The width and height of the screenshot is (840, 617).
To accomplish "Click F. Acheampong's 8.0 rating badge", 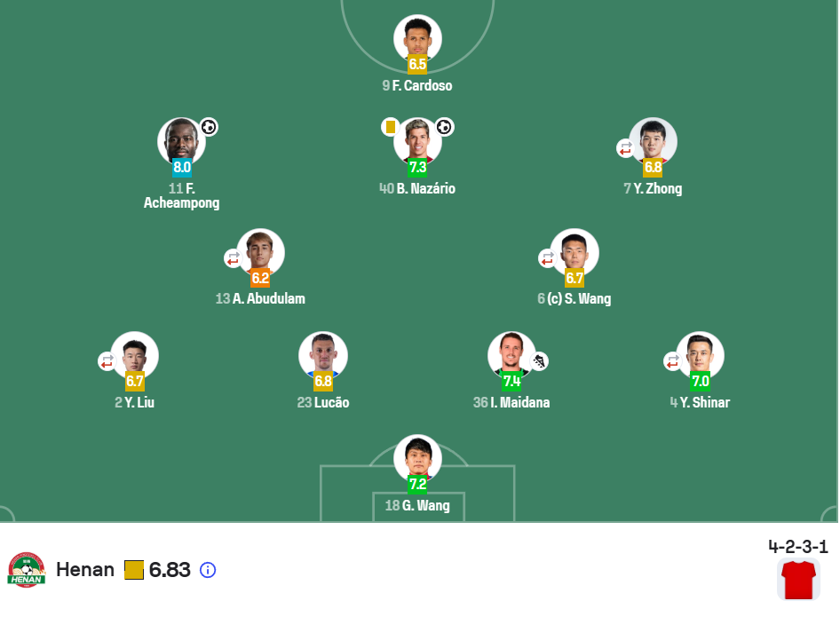I will [x=182, y=167].
